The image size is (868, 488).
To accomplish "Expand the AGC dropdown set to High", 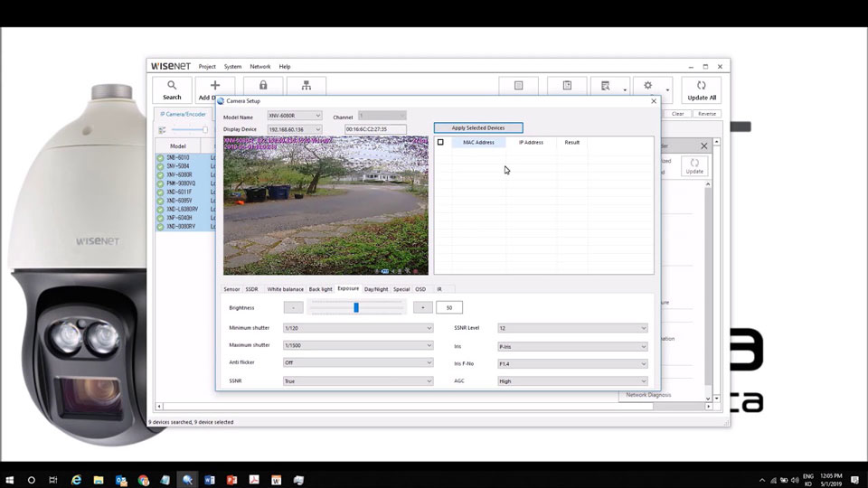I will pos(572,381).
